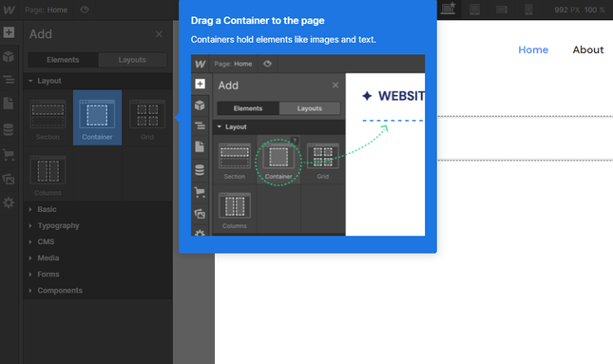This screenshot has height=364, width=613.
Task: Select the Container layout element
Action: (97, 118)
